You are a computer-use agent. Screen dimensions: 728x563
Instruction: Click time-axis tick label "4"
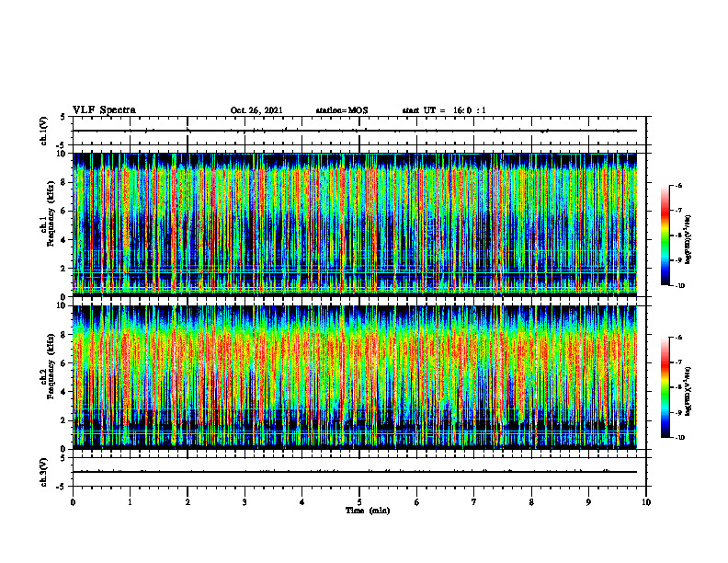302,502
